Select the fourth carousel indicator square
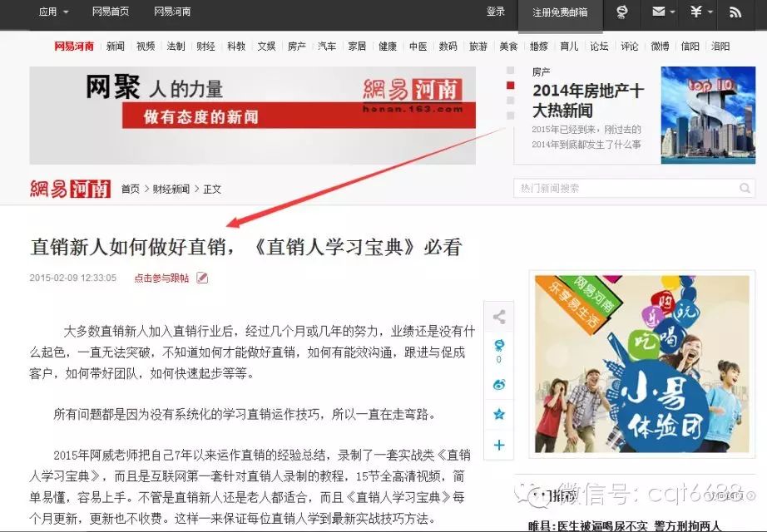This screenshot has height=532, width=767. (510, 116)
